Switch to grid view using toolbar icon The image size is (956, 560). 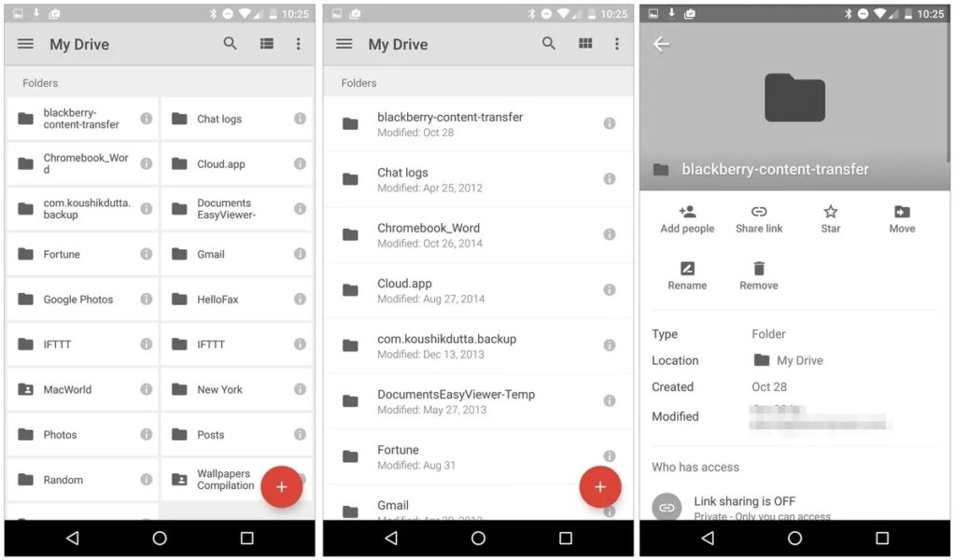(x=585, y=44)
